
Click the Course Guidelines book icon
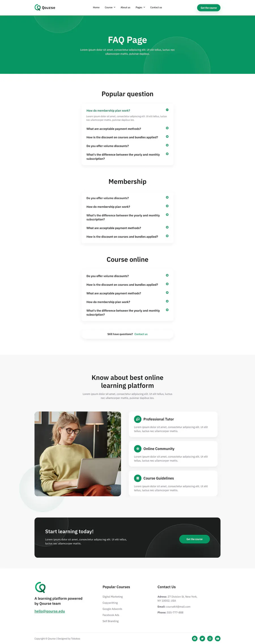pos(138,478)
